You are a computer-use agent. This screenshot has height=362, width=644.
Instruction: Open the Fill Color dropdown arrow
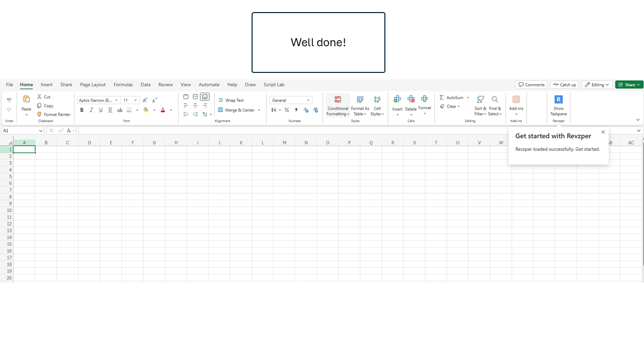(x=154, y=110)
